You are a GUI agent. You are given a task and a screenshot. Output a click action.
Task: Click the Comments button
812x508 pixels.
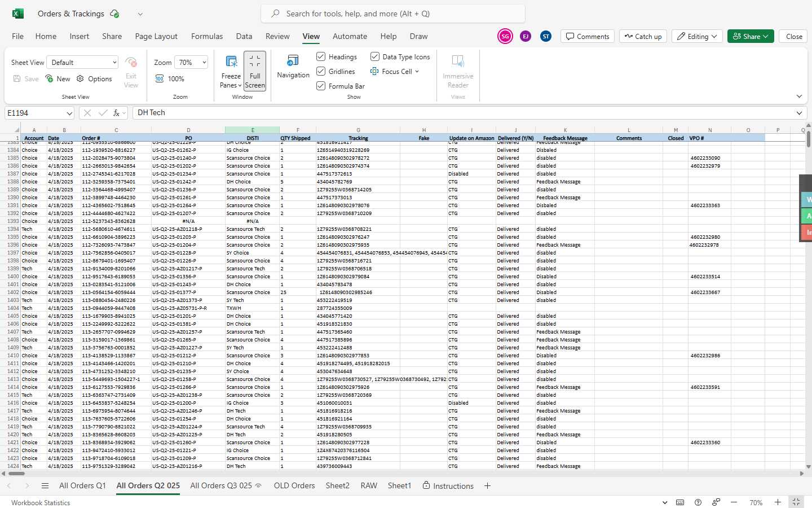point(588,36)
